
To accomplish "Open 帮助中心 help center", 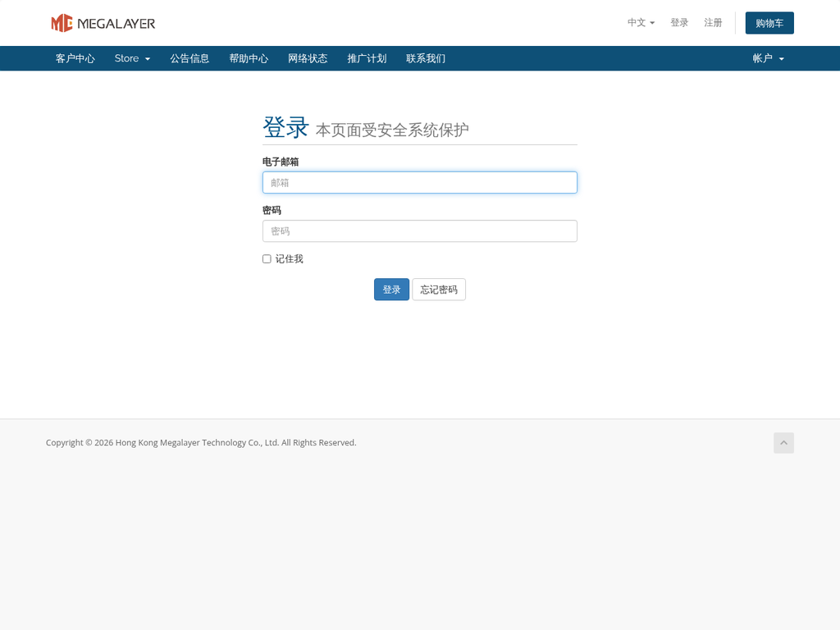I will point(249,58).
